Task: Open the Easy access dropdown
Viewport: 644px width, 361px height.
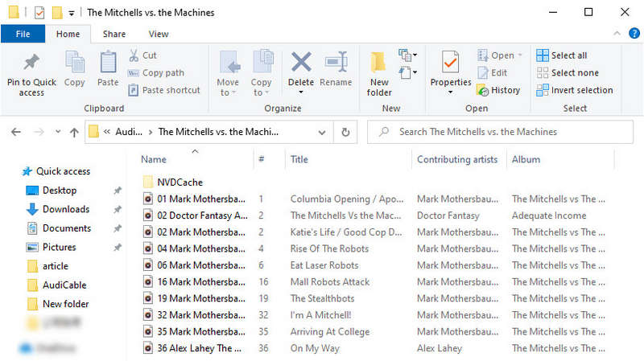Action: click(407, 73)
